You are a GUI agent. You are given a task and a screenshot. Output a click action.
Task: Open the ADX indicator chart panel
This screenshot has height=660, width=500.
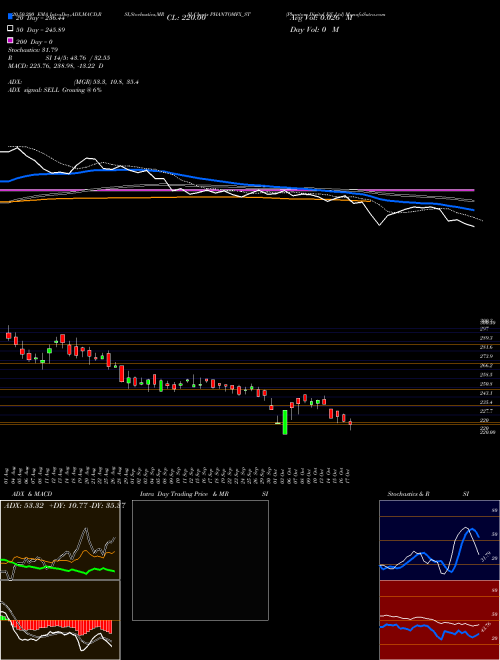tap(60, 540)
